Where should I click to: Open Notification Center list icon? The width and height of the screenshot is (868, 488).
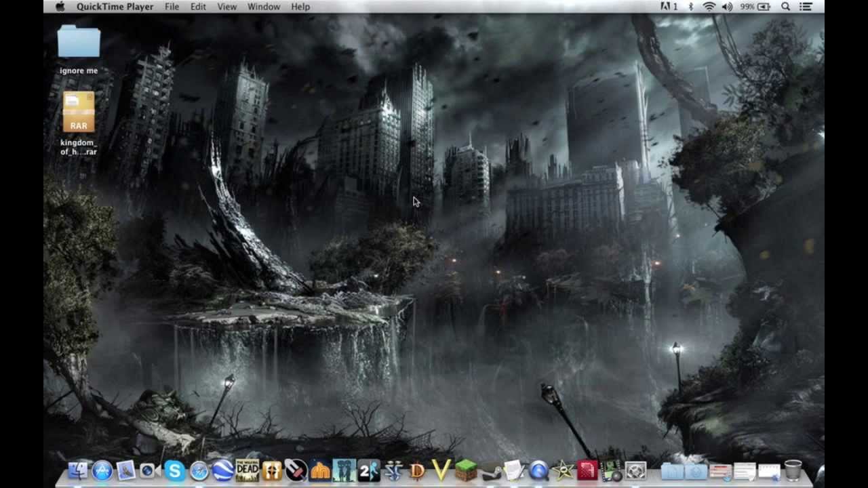tap(806, 7)
